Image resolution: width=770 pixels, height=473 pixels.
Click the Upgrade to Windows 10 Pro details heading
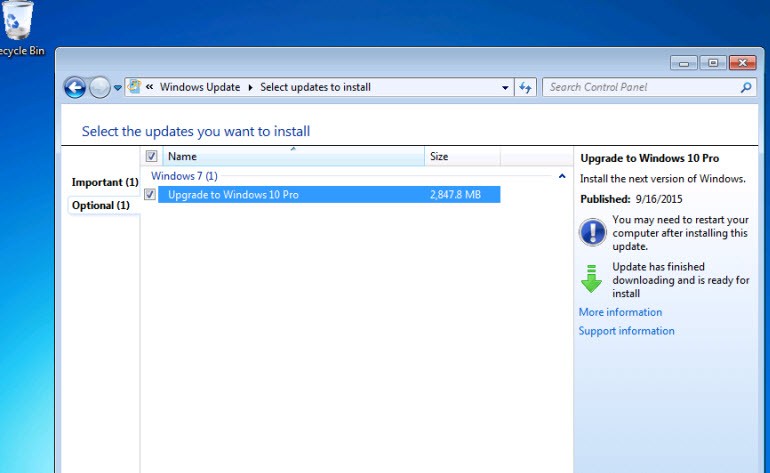point(650,158)
